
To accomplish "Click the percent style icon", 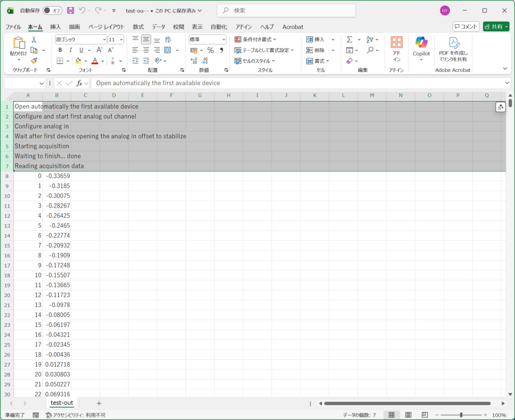I will 210,50.
